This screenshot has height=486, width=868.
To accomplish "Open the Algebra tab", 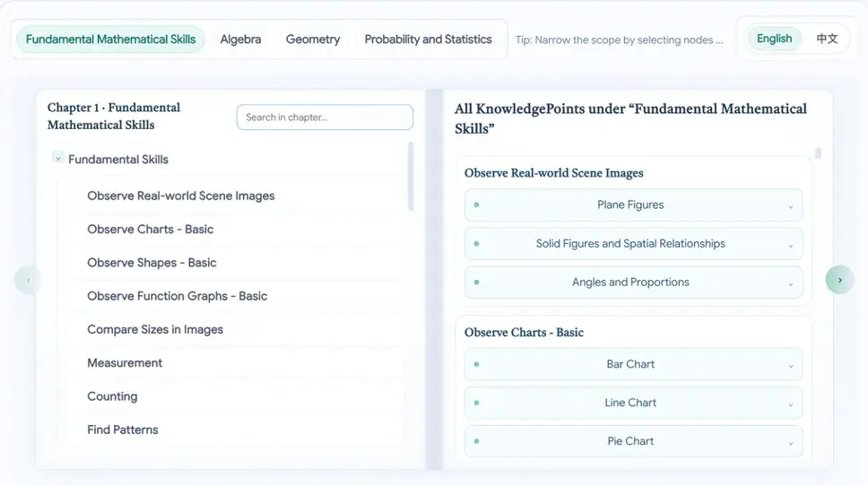I will pyautogui.click(x=240, y=39).
